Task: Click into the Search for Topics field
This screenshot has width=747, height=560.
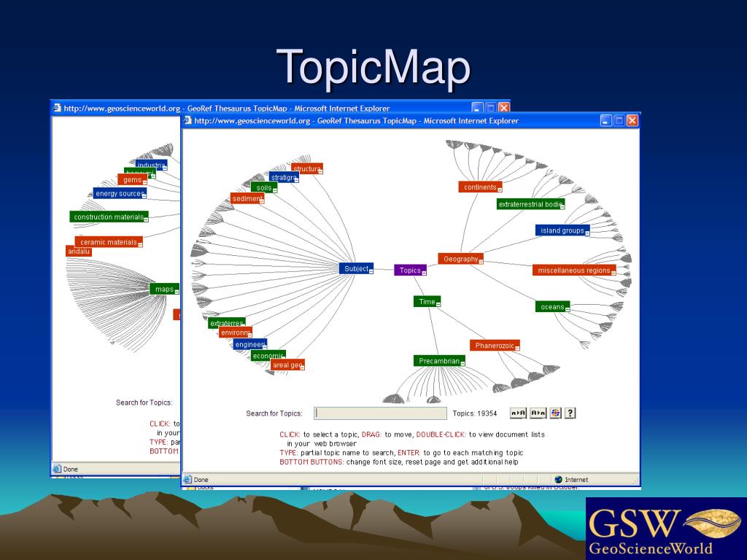Action: (x=380, y=413)
